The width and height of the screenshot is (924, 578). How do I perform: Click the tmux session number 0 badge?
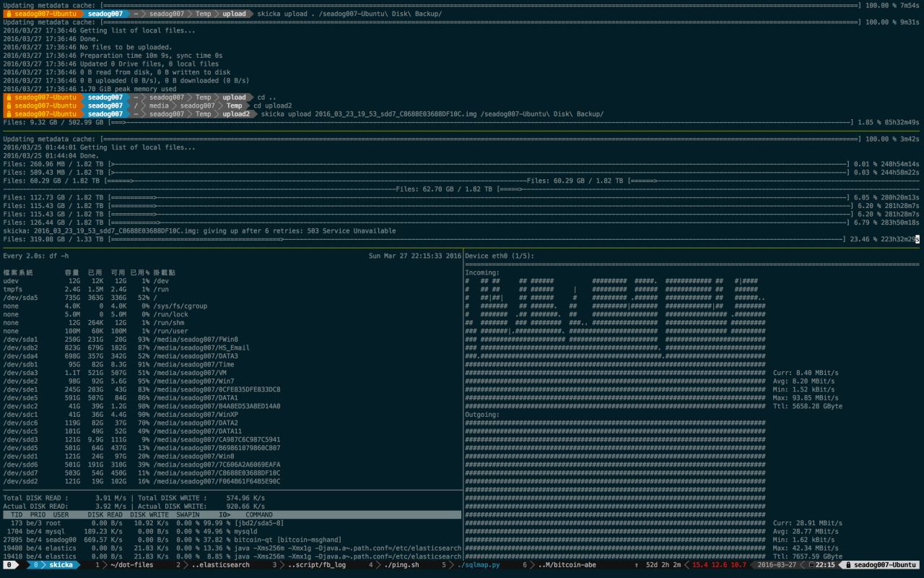pyautogui.click(x=9, y=565)
